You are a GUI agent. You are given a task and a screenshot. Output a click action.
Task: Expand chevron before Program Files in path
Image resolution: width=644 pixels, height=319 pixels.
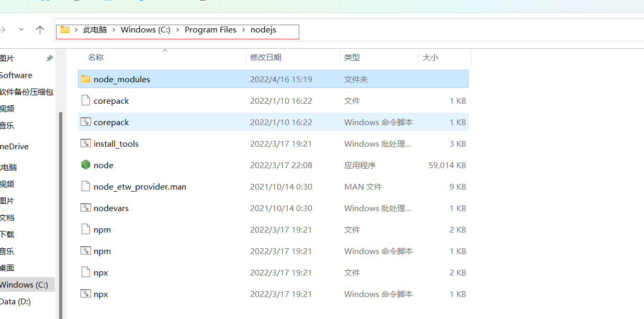pyautogui.click(x=178, y=30)
